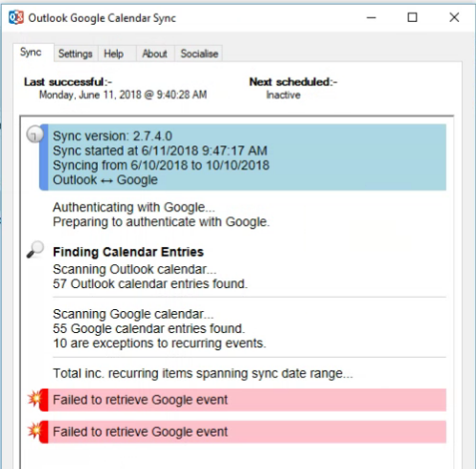
Task: Click the second error explosion icon
Action: pyautogui.click(x=35, y=431)
